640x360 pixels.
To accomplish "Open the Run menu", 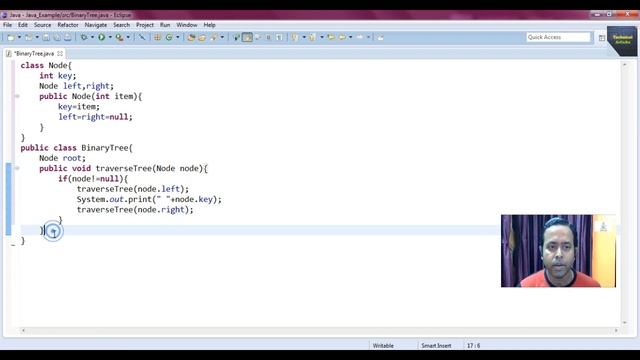I will [165, 25].
